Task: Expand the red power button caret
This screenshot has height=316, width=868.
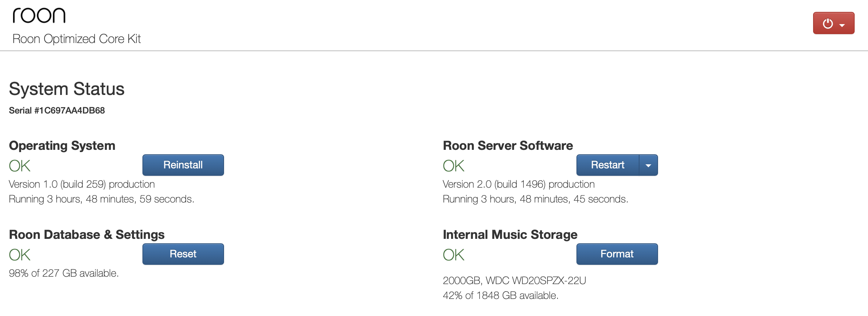Action: tap(842, 25)
